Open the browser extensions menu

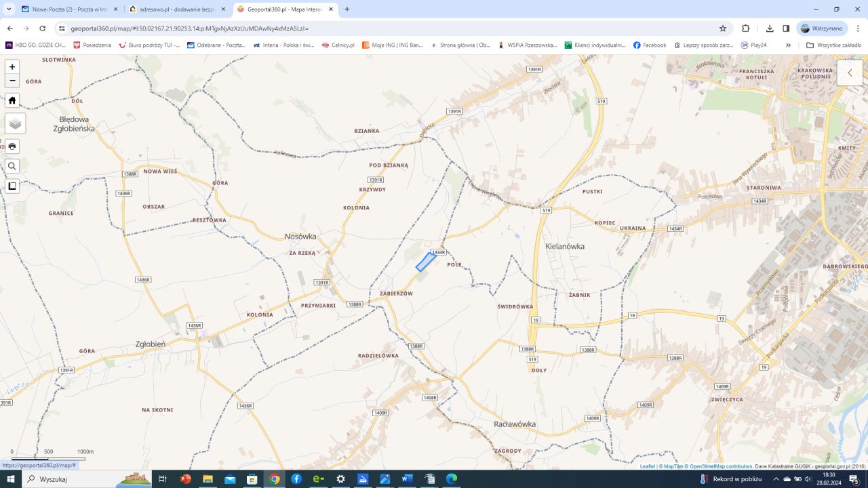(746, 28)
